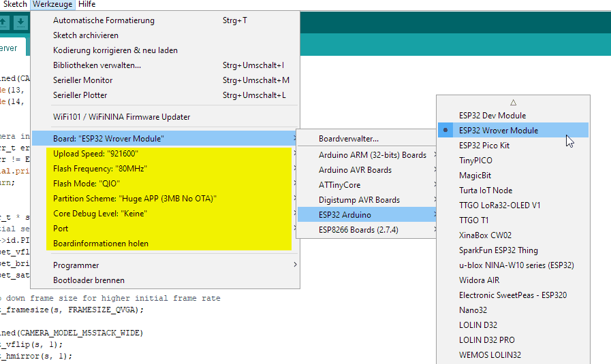Launch the WiFi101 / WiFiNINA Firmware Updater

(121, 117)
